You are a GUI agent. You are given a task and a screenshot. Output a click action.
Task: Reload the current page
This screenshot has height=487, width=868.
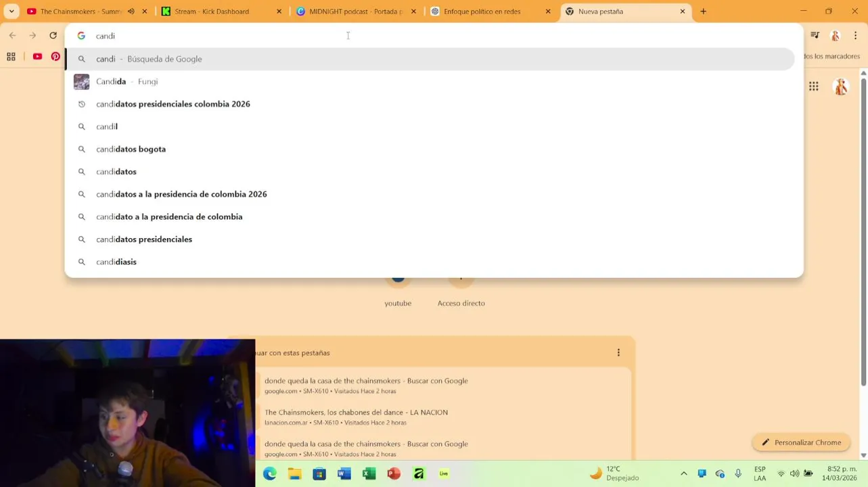[53, 35]
